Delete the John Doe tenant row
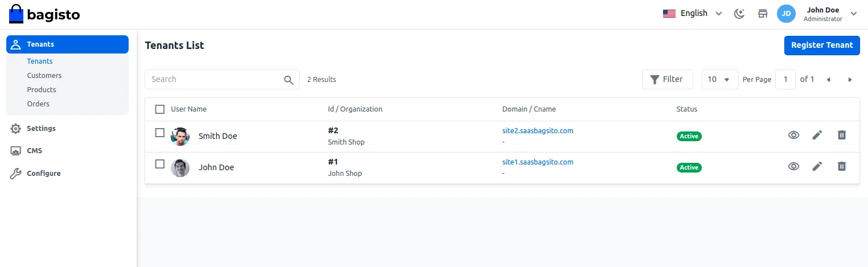The width and height of the screenshot is (868, 267). (x=842, y=166)
